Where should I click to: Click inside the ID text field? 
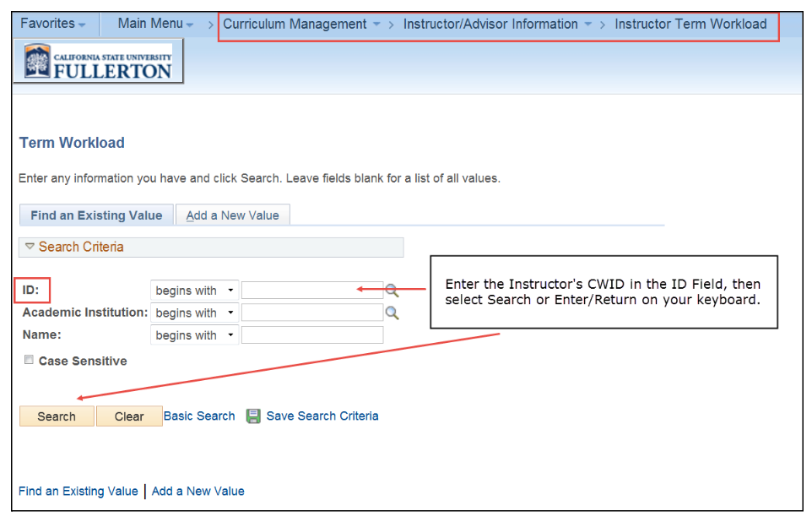tap(311, 291)
